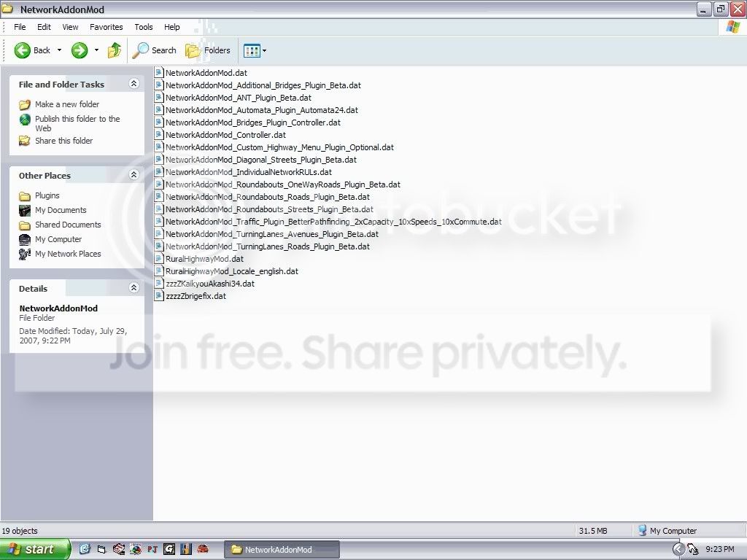Go up one folder level
Viewport: 747px width, 560px height.
pyautogui.click(x=115, y=50)
